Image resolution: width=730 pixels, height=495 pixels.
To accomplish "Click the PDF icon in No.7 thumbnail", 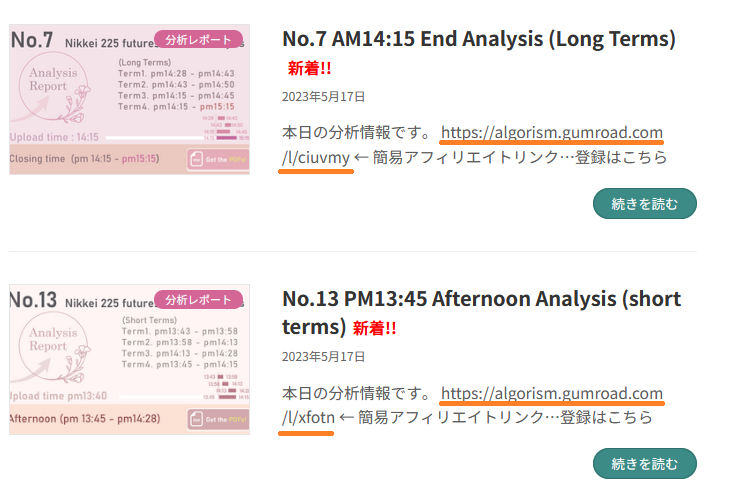I will 197,159.
